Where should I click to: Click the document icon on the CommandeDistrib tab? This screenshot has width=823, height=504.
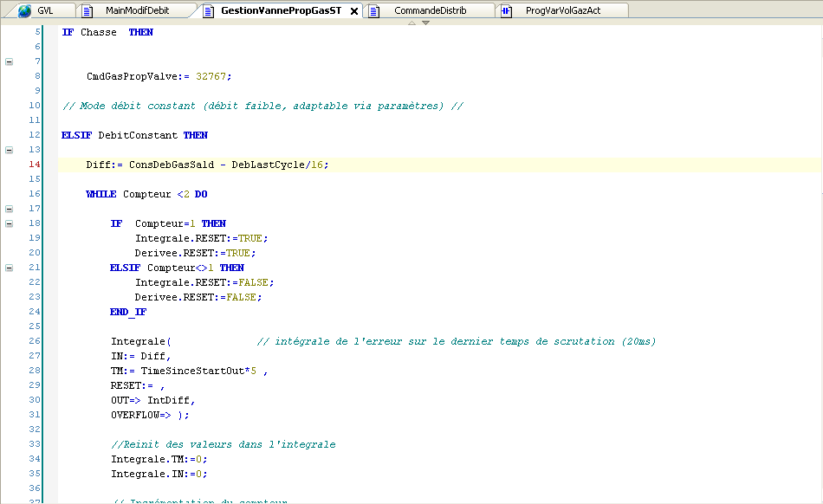coord(374,10)
